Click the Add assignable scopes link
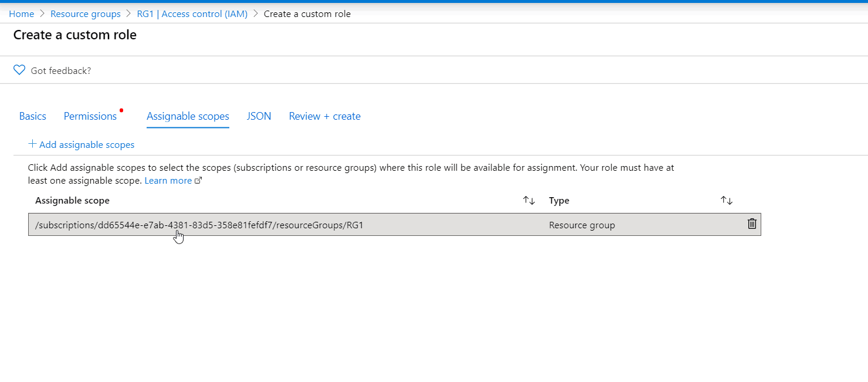Screen dimensions: 868x382 coord(86,144)
